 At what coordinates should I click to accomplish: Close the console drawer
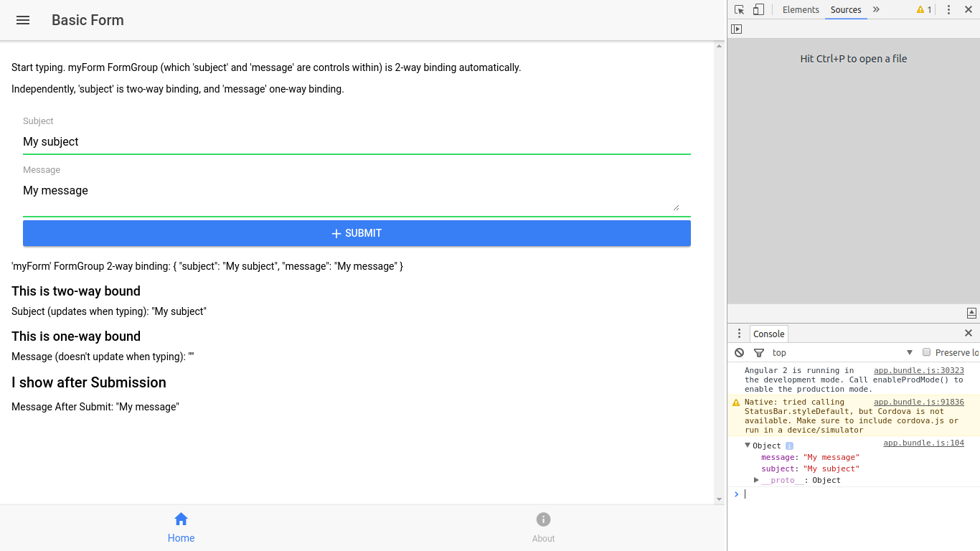click(969, 334)
